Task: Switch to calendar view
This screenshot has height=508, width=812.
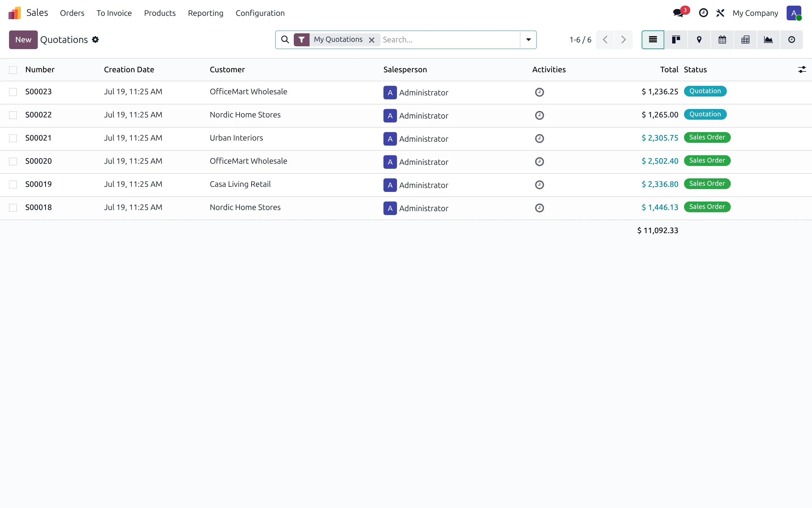Action: pyautogui.click(x=722, y=40)
